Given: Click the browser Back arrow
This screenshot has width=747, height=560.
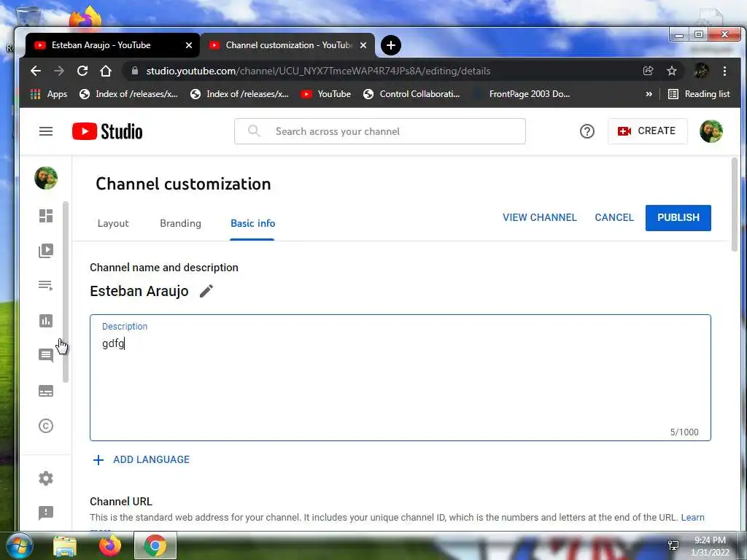Looking at the screenshot, I should point(36,71).
